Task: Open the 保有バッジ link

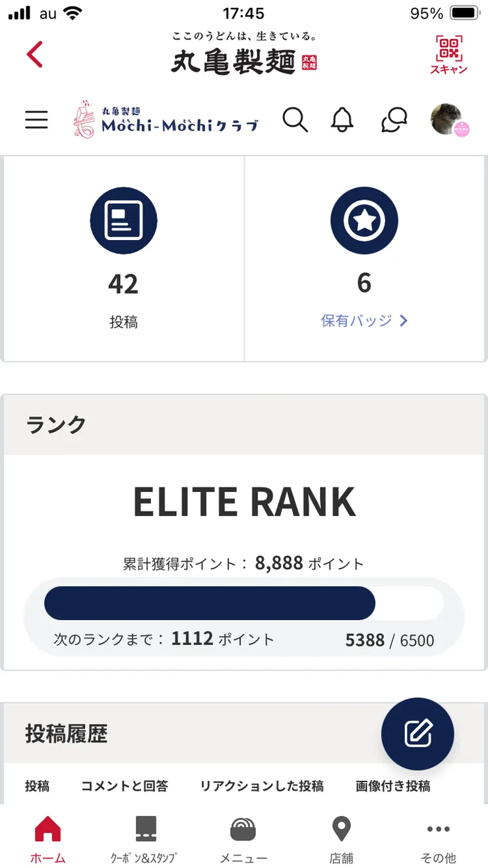Action: (364, 321)
